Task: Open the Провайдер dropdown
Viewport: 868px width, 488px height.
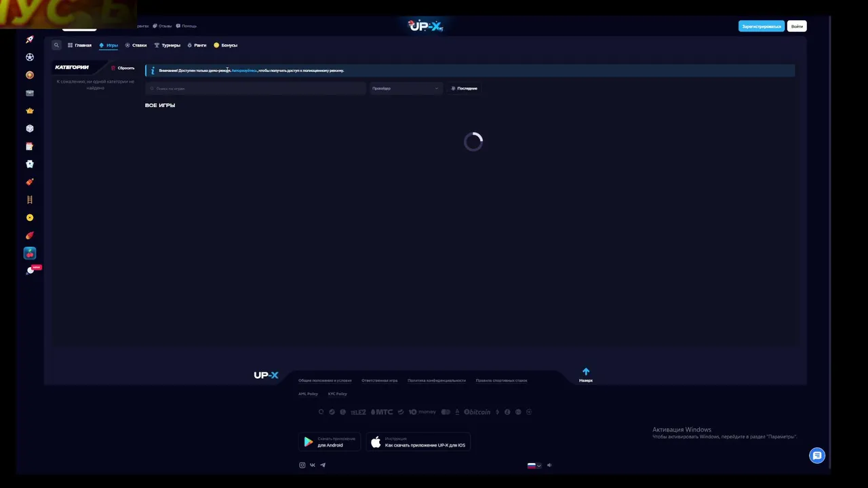Action: click(x=406, y=88)
